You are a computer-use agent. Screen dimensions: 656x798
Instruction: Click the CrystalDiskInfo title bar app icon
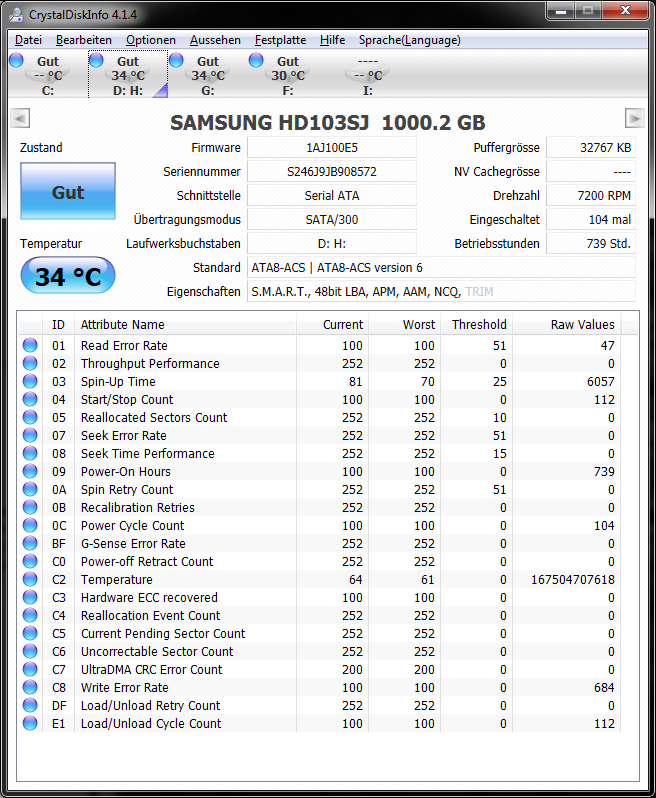(x=16, y=15)
